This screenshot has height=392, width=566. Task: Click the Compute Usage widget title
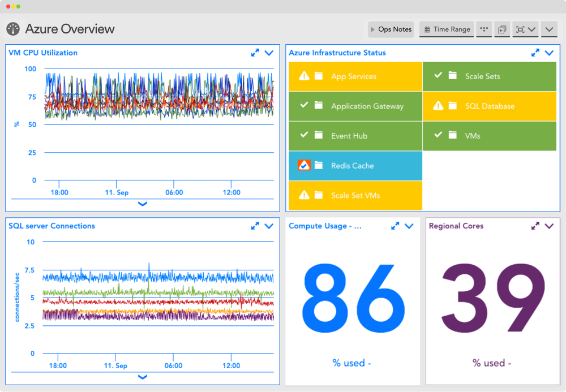pyautogui.click(x=325, y=226)
